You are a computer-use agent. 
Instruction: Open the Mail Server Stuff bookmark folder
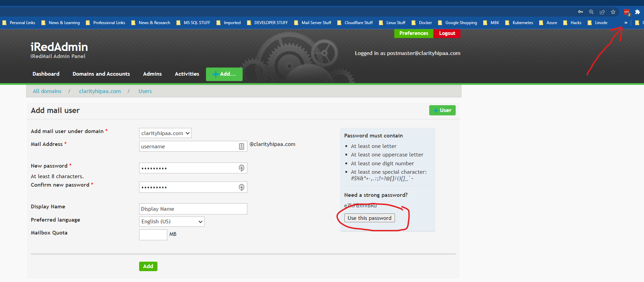point(312,23)
